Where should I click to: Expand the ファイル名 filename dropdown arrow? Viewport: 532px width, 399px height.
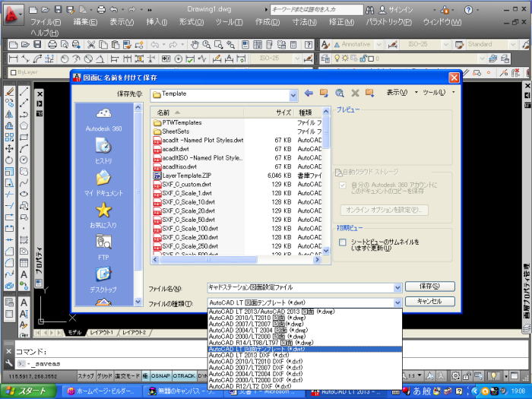click(397, 288)
